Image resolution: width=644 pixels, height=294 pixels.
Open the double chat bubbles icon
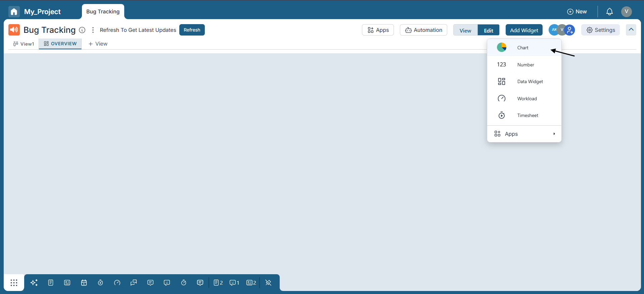[134, 283]
